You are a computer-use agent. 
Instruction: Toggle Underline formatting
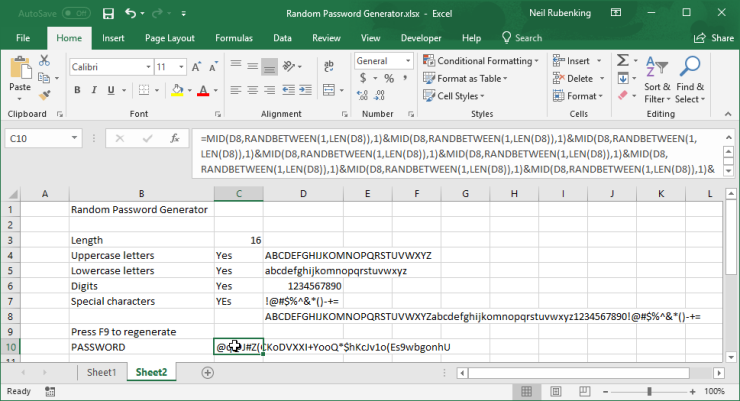(x=111, y=90)
